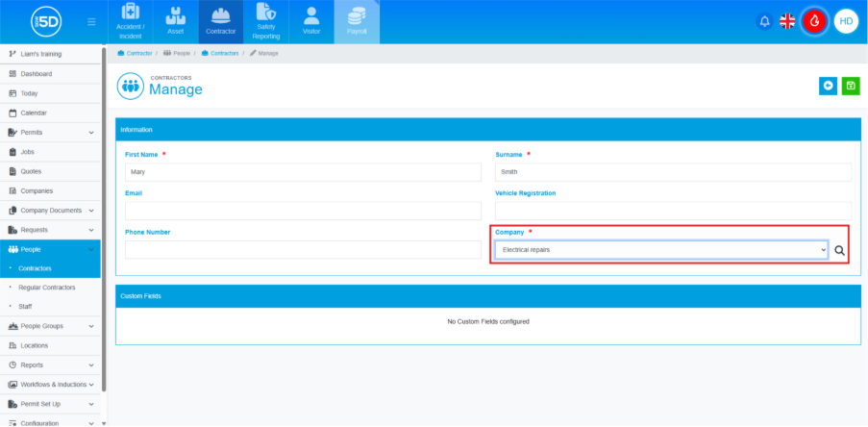Image resolution: width=868 pixels, height=427 pixels.
Task: Open Jobs in the sidebar
Action: pyautogui.click(x=50, y=152)
